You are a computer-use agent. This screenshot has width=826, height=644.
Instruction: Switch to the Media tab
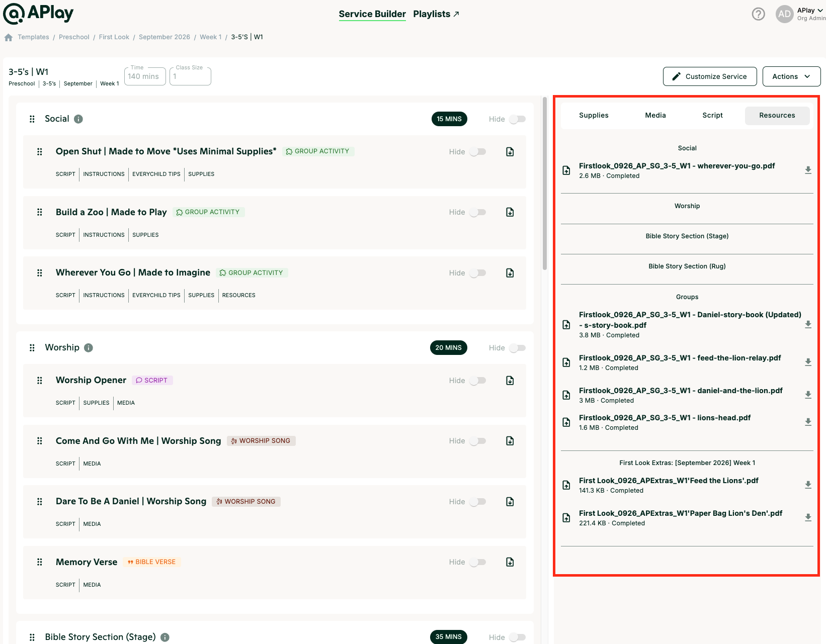(x=655, y=116)
